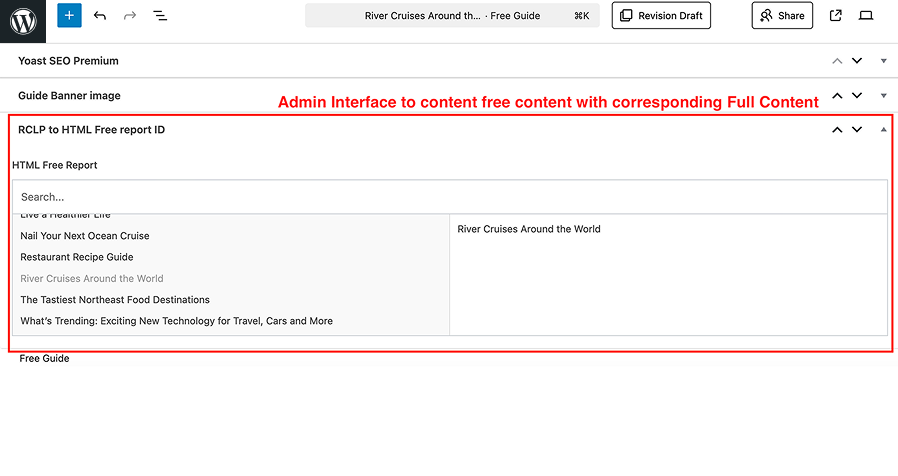Click the Guide Banner image panel title
Viewport: 898px width, 476px height.
point(69,96)
